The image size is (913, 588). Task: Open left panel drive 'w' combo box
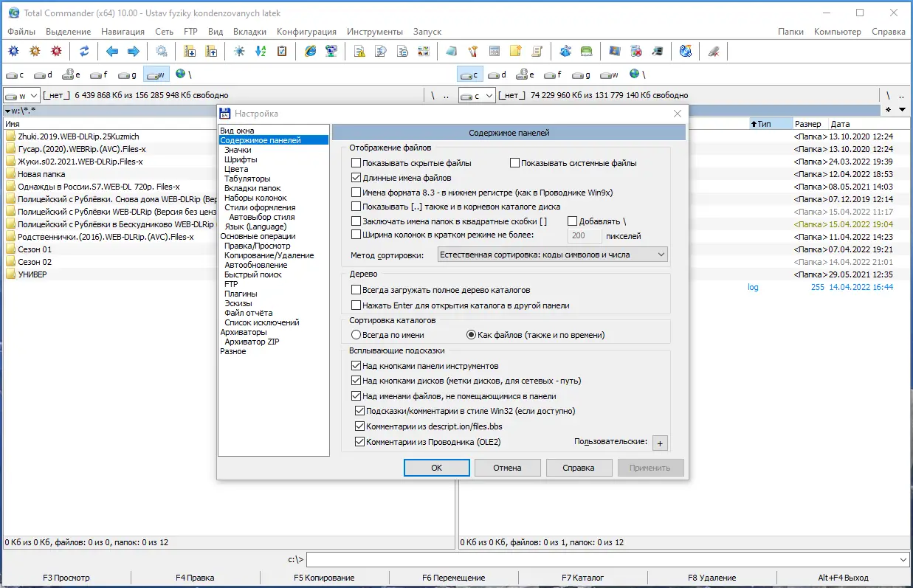(21, 95)
